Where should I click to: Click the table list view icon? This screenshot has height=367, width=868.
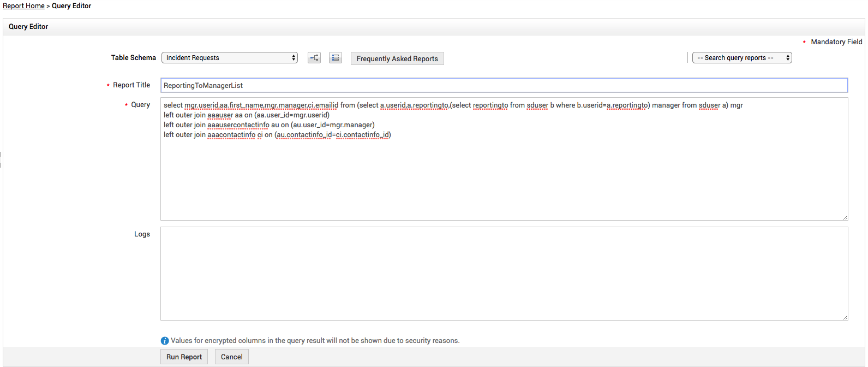click(336, 58)
